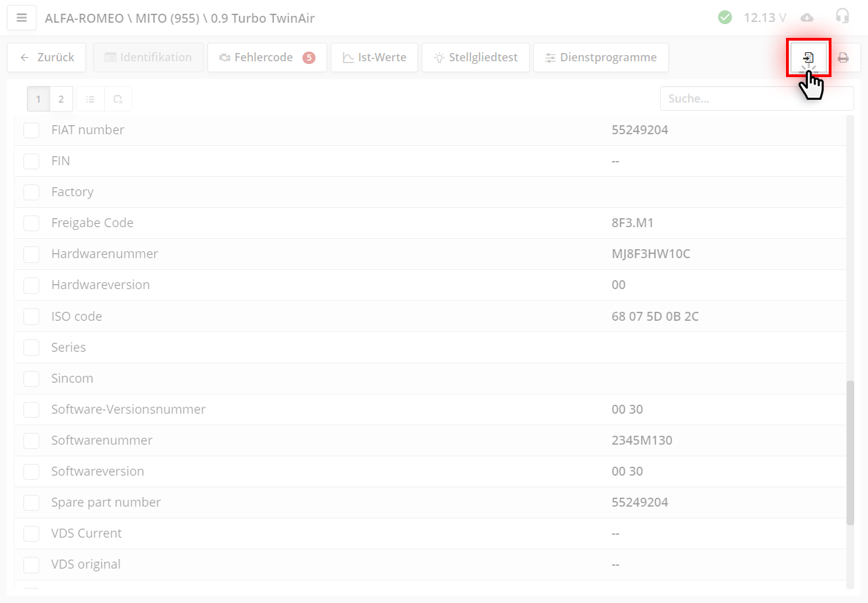Enable the Softwarenummer checkbox
Screen dimensions: 868x603
(x=32, y=441)
